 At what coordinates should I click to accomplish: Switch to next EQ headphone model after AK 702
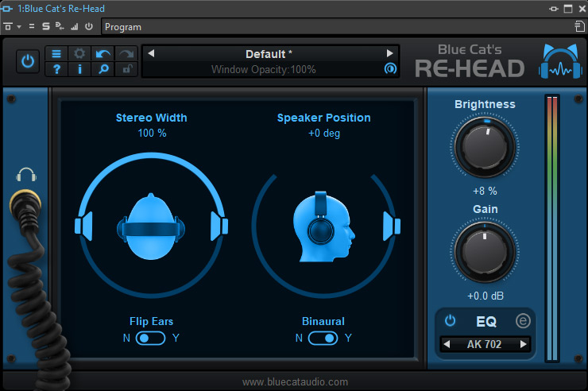pyautogui.click(x=523, y=344)
